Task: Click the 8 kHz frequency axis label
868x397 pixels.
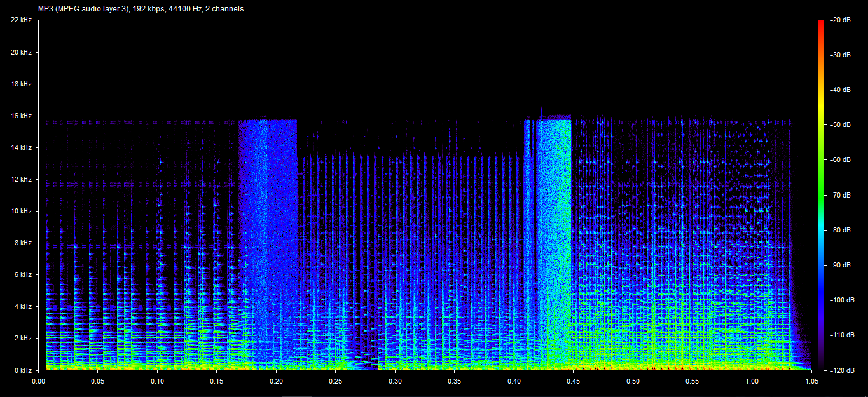Action: tap(23, 243)
